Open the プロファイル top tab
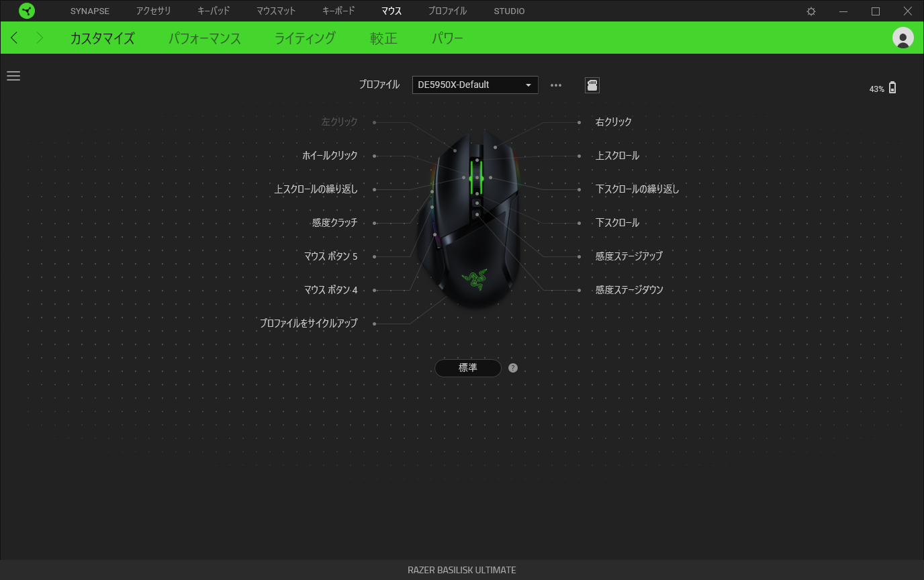 pyautogui.click(x=447, y=11)
